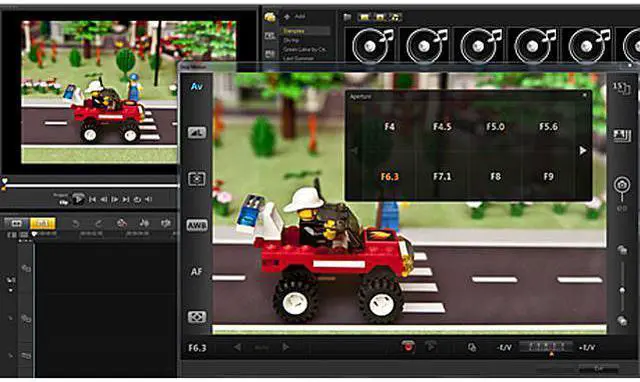Click the preview scrubber bar under main preview
This screenshot has height=382, width=640.
coord(90,185)
